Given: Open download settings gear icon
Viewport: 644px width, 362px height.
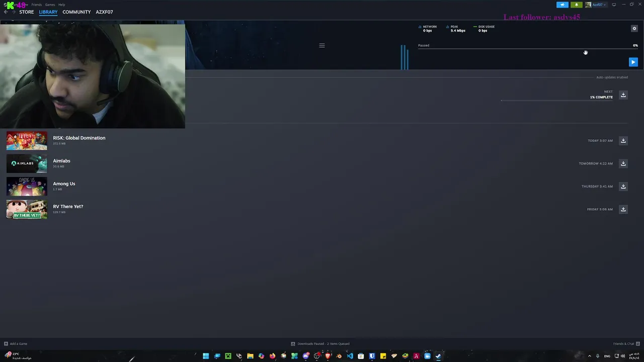Looking at the screenshot, I should point(634,29).
